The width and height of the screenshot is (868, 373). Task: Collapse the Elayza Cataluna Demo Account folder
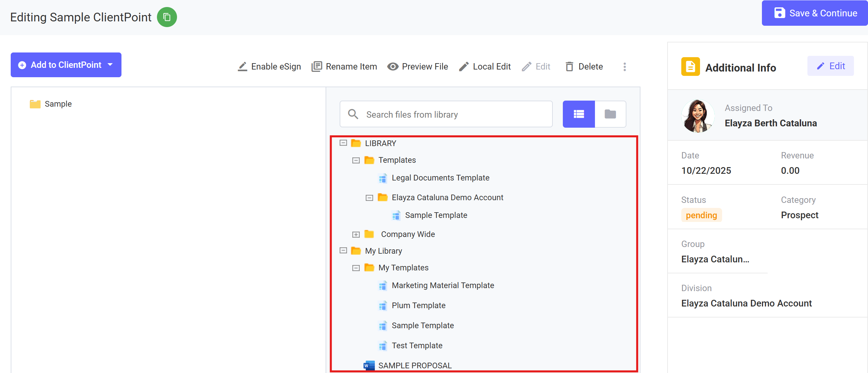point(369,198)
